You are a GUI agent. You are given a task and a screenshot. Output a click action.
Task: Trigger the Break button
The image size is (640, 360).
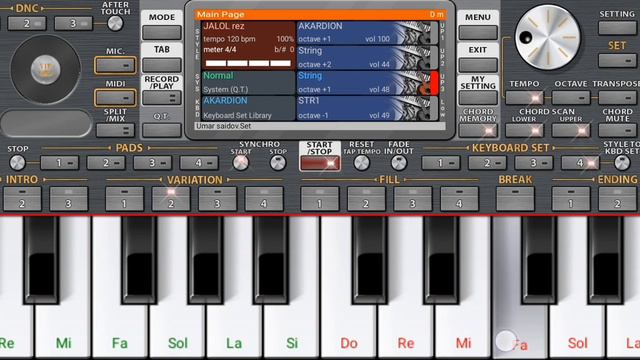(515, 199)
